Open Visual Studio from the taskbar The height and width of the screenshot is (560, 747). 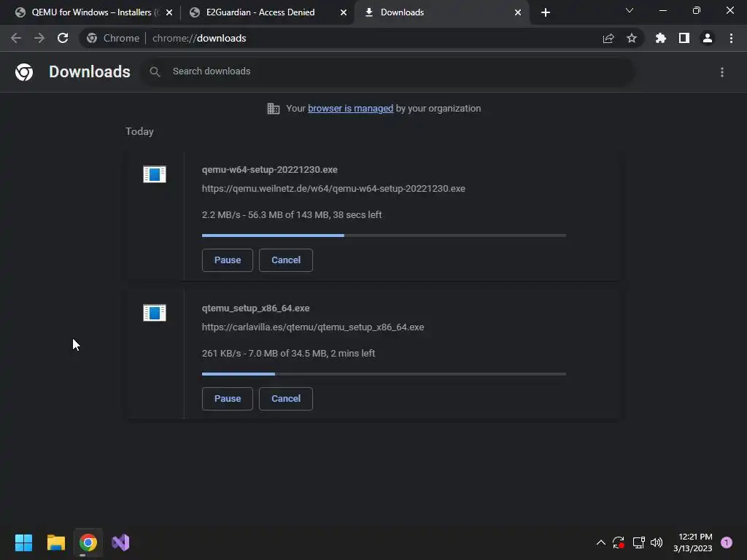(x=120, y=542)
